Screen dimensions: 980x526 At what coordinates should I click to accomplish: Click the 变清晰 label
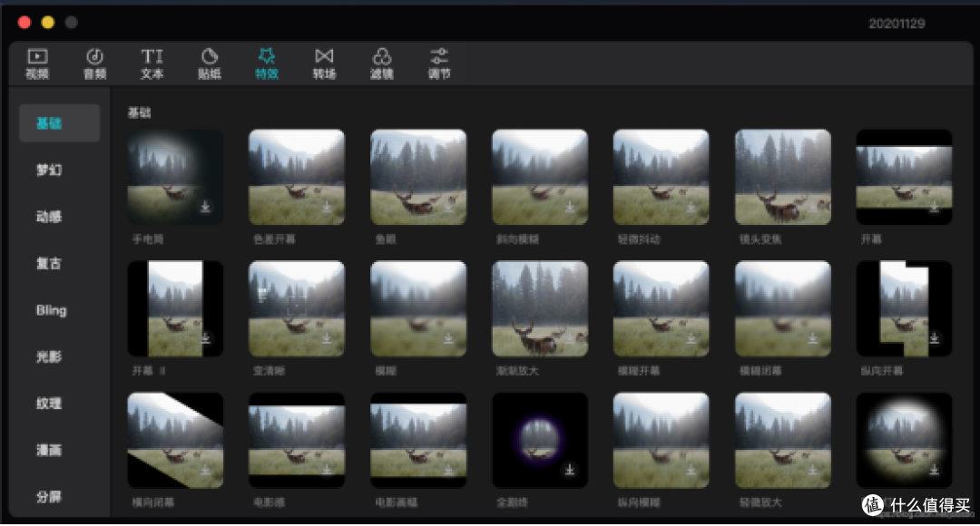point(269,371)
